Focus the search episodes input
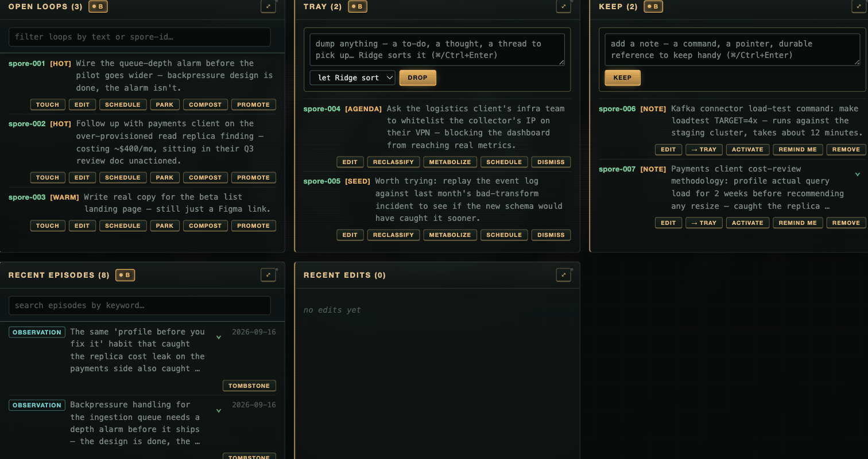This screenshot has width=868, height=459. pos(139,305)
